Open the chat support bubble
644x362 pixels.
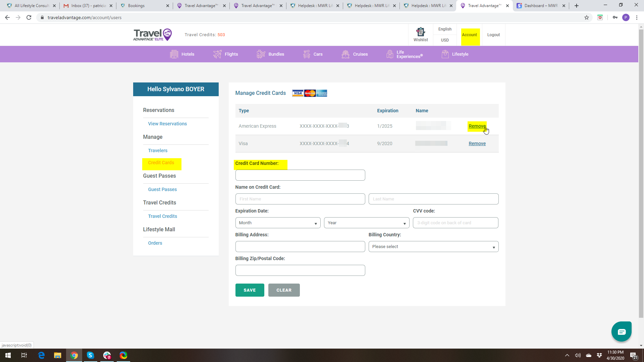tap(621, 331)
